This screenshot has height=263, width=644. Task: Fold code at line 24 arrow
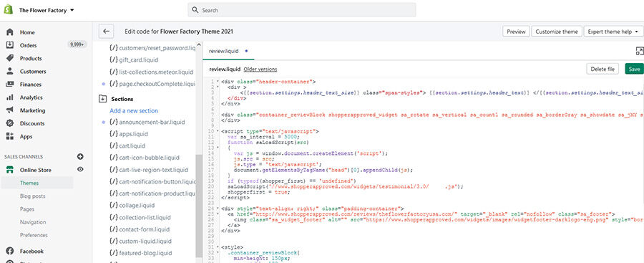218,209
